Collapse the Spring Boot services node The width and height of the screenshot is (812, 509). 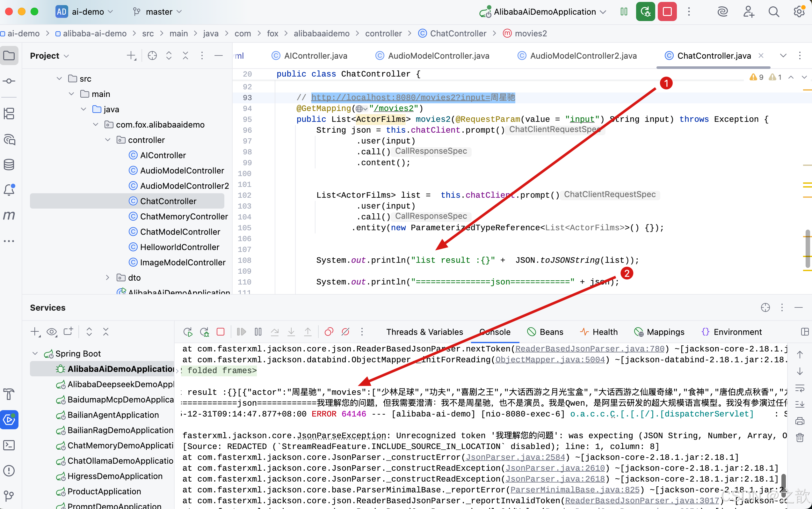pos(35,353)
